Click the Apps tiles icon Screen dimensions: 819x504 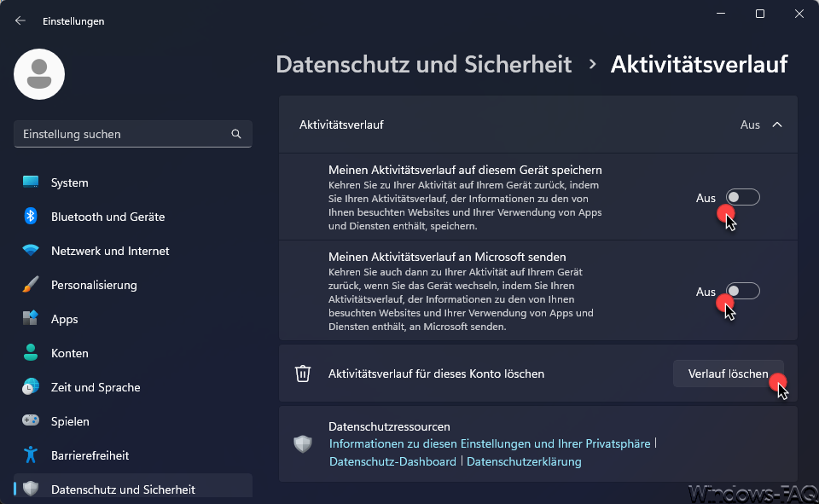[x=31, y=318]
